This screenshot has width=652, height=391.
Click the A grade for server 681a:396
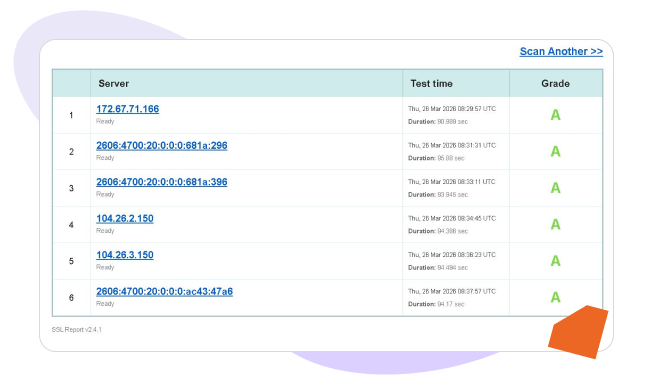[556, 188]
